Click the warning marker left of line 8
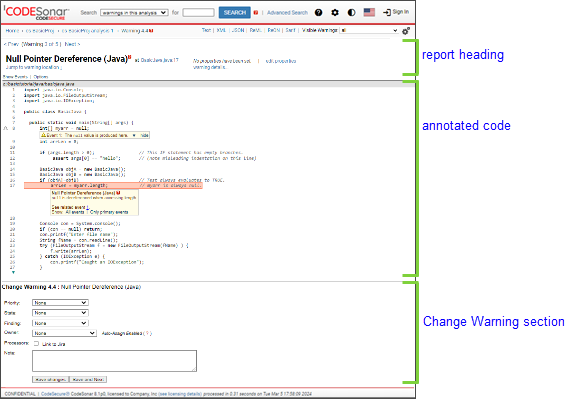Screen dimensions: 565x399 (5, 128)
